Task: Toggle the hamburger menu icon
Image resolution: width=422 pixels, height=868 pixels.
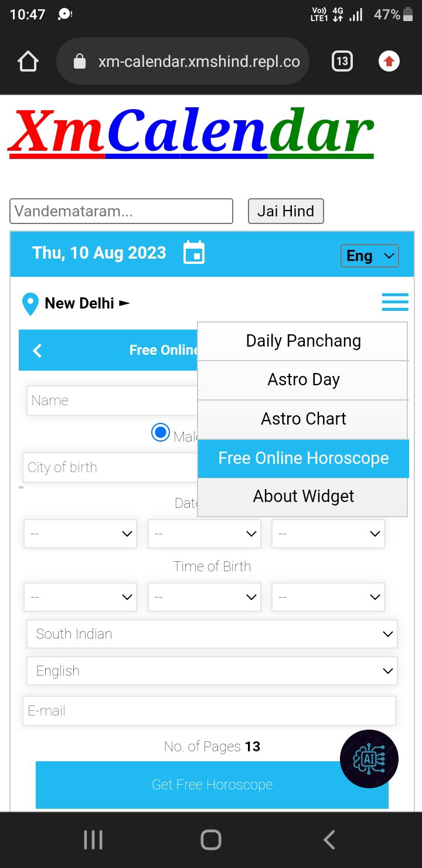Action: pos(395,302)
